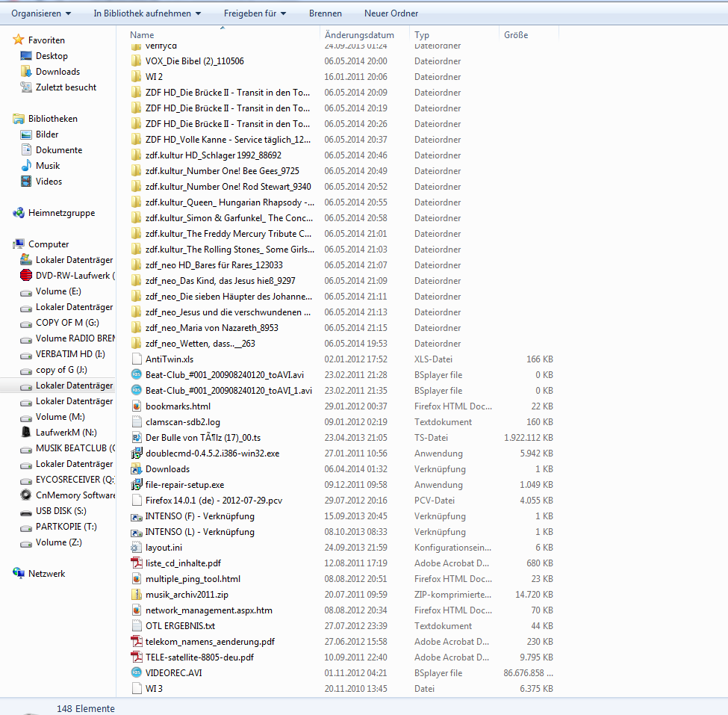Viewport: 728px width, 715px height.
Task: Select the DVD-RW-Laufwerk drive icon
Action: click(26, 276)
